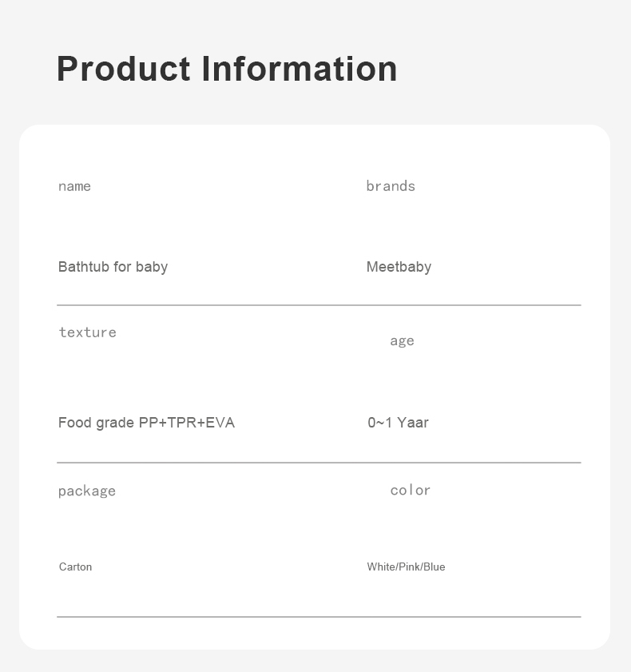Viewport: 631px width, 672px height.
Task: Click the word Product in the title
Action: click(x=124, y=69)
